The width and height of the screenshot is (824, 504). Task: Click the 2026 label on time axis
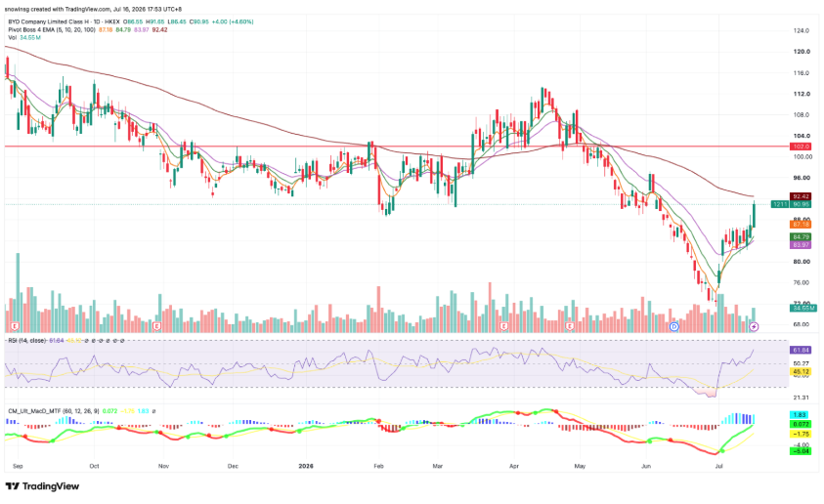pyautogui.click(x=305, y=466)
